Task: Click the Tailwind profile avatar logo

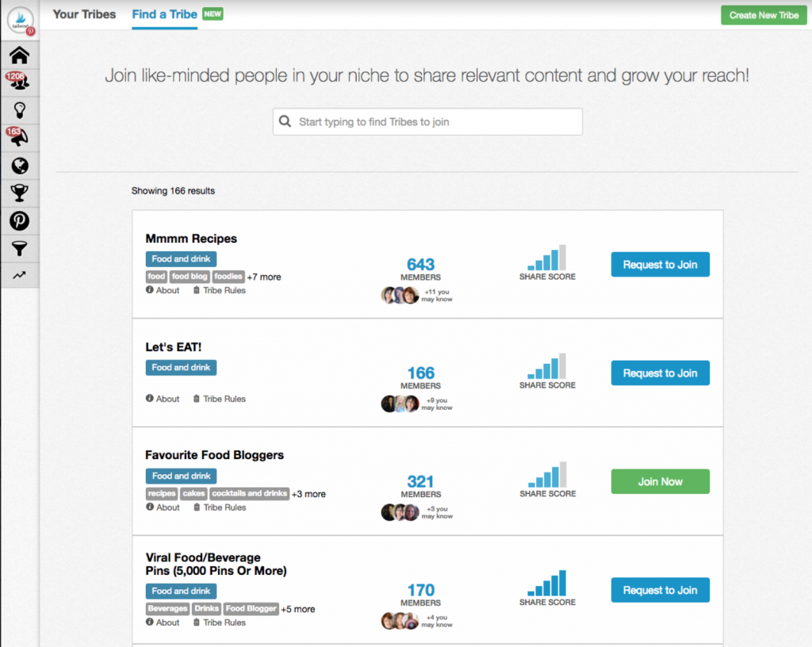Action: pyautogui.click(x=21, y=21)
